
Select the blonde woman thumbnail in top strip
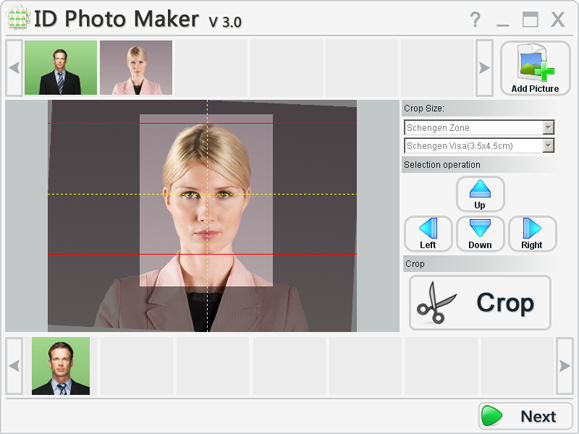pyautogui.click(x=136, y=68)
